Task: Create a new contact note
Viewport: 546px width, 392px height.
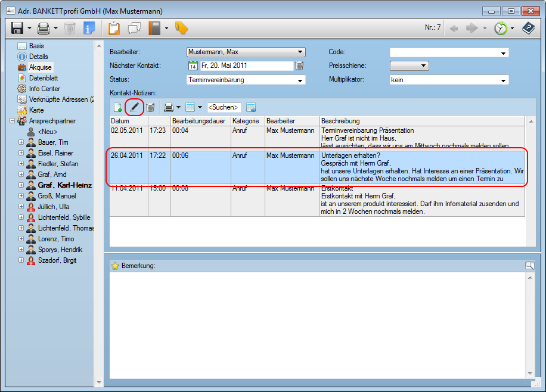Action: [119, 107]
